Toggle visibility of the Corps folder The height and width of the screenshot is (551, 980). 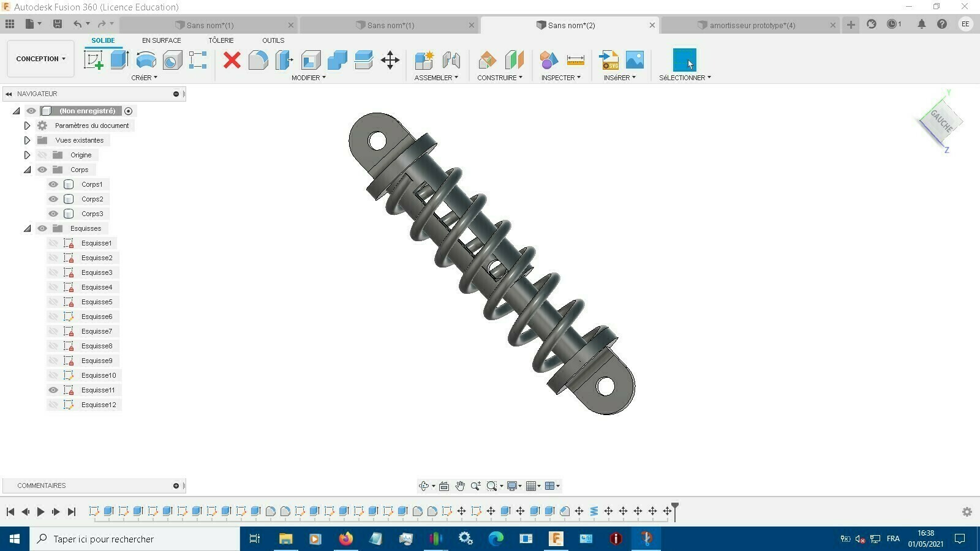42,170
